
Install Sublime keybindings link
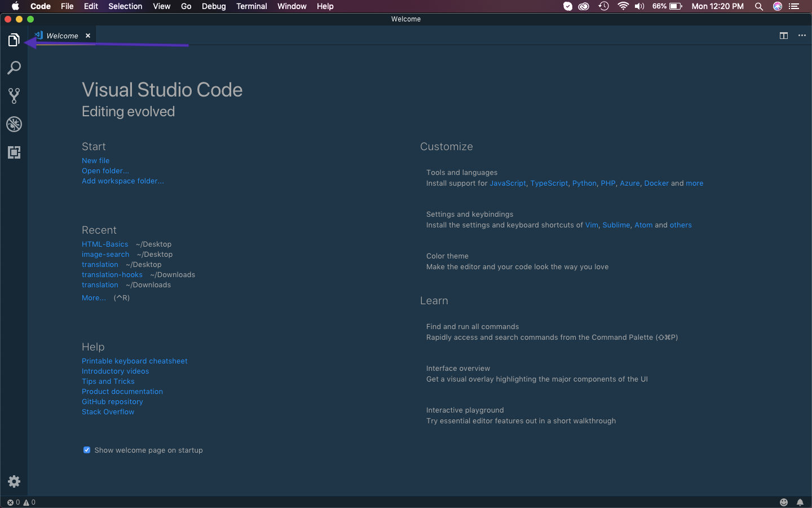[616, 225]
